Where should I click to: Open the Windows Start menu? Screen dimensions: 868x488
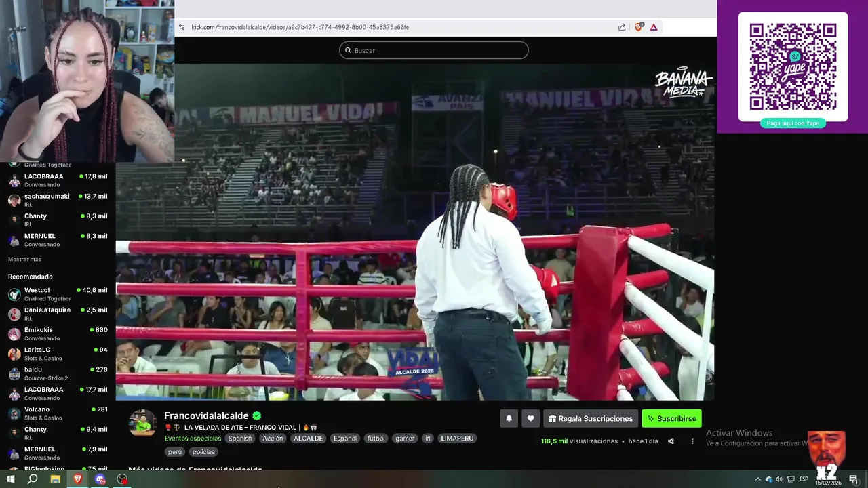[x=10, y=479]
